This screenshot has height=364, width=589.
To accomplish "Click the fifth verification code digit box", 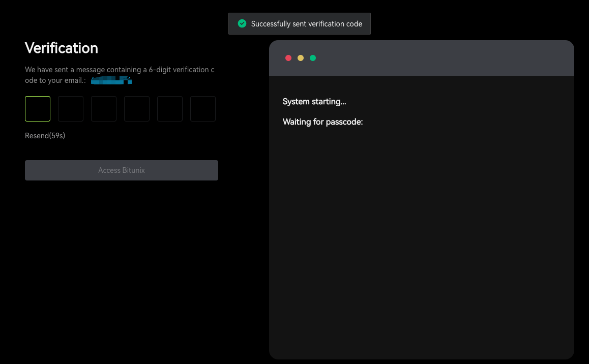I will tap(170, 109).
